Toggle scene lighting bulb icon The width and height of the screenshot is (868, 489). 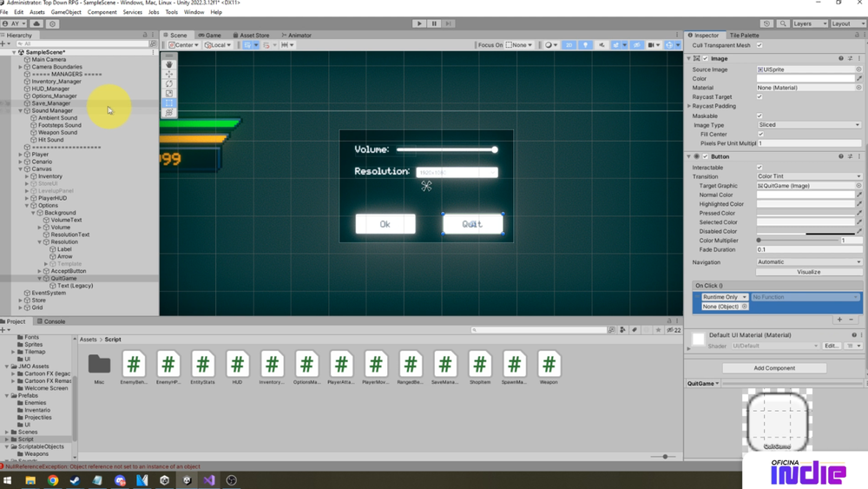(585, 45)
